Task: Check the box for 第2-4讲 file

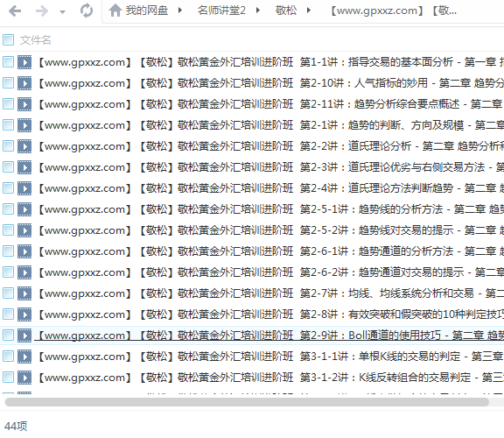Action: [x=9, y=188]
